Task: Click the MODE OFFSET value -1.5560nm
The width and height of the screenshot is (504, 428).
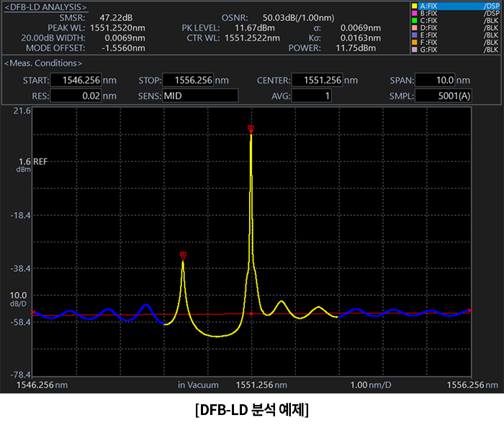Action: pyautogui.click(x=123, y=48)
